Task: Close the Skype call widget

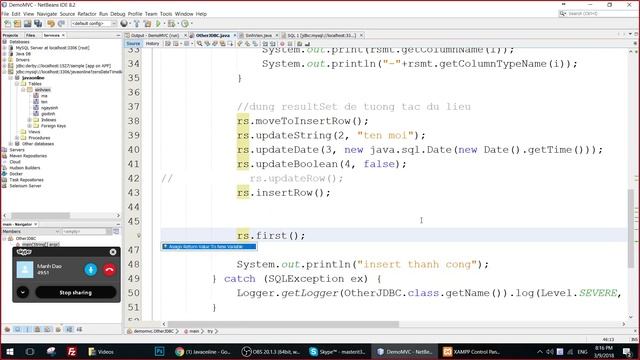Action: pyautogui.click(x=113, y=252)
